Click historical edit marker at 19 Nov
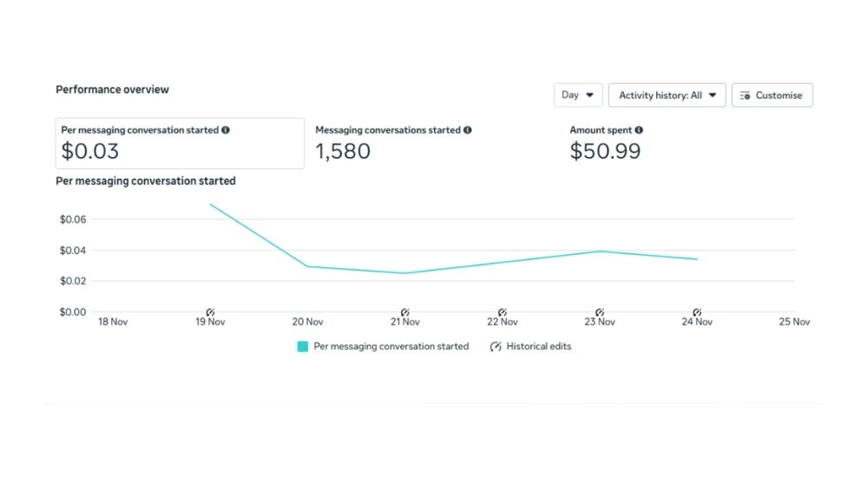 coord(210,311)
